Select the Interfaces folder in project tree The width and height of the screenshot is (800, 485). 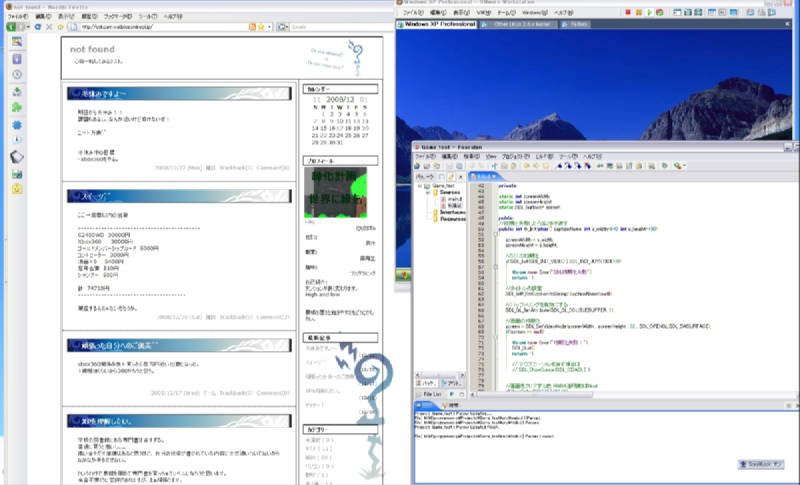click(449, 212)
